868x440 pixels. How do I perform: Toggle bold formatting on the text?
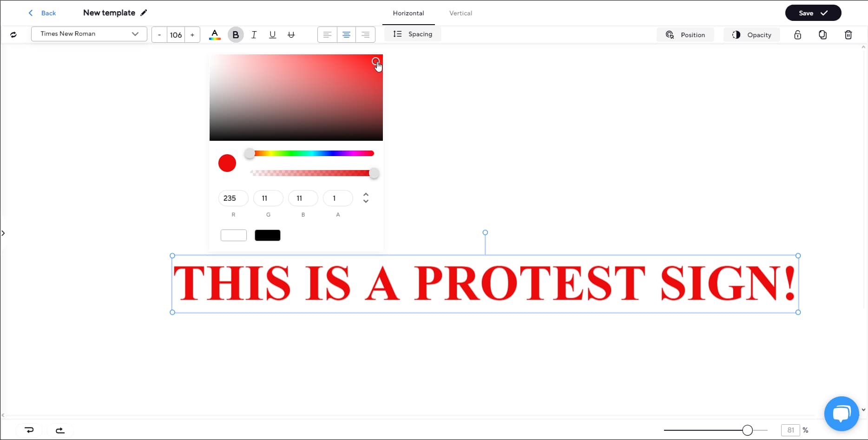pyautogui.click(x=236, y=34)
